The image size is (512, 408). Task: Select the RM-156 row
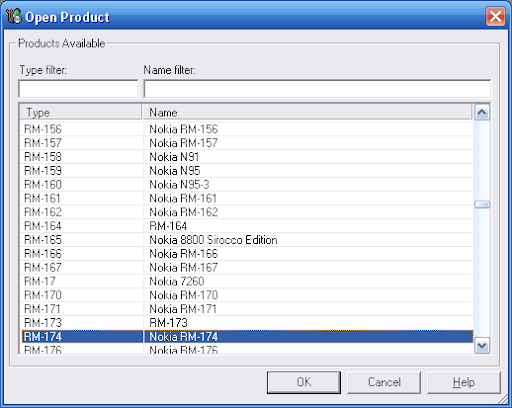(x=247, y=129)
